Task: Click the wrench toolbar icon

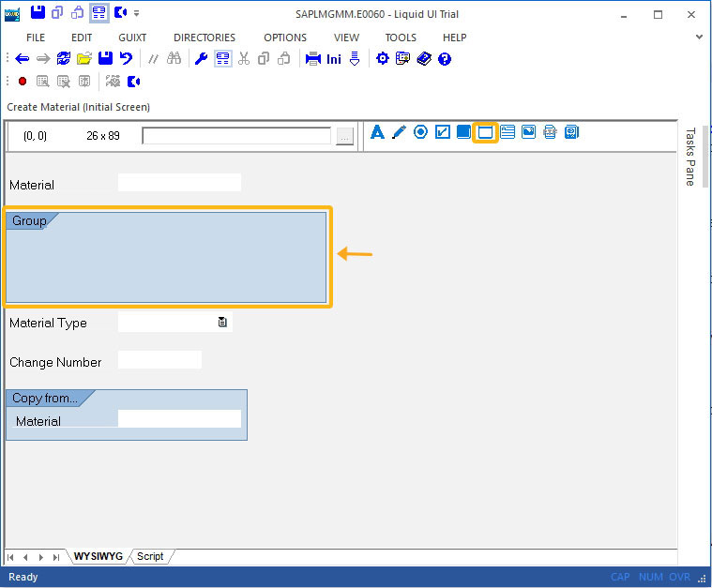Action: point(201,58)
